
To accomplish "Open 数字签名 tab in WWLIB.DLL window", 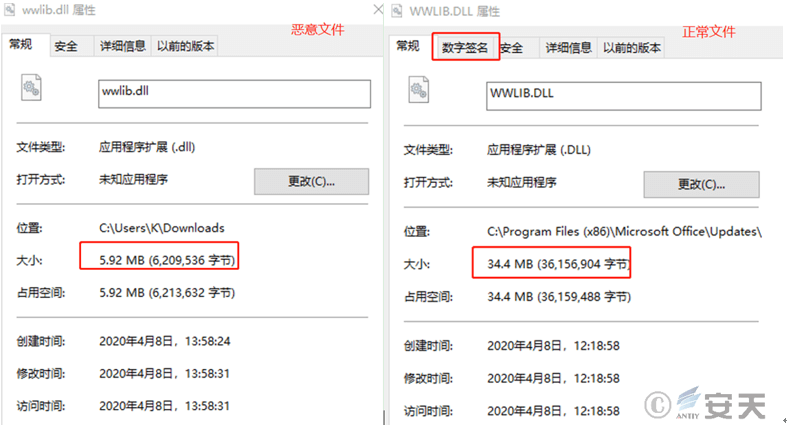I will 465,48.
